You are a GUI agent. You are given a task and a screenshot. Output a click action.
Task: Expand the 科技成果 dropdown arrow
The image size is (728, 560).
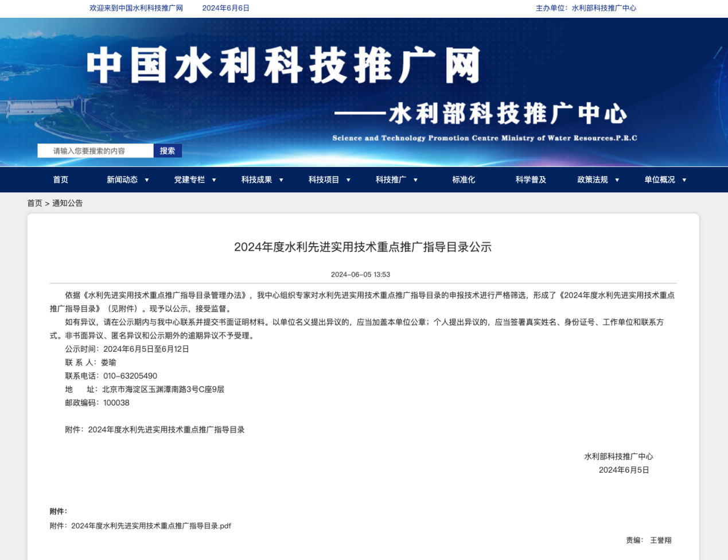coord(281,180)
